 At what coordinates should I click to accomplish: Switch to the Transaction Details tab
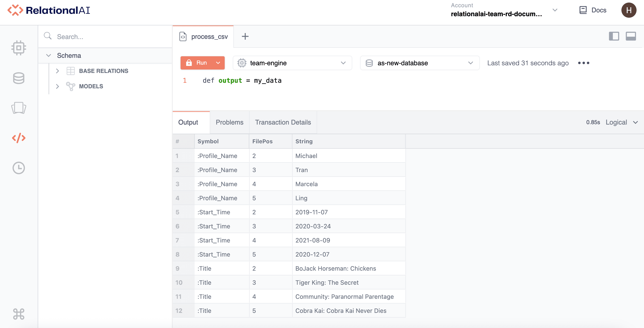point(283,122)
